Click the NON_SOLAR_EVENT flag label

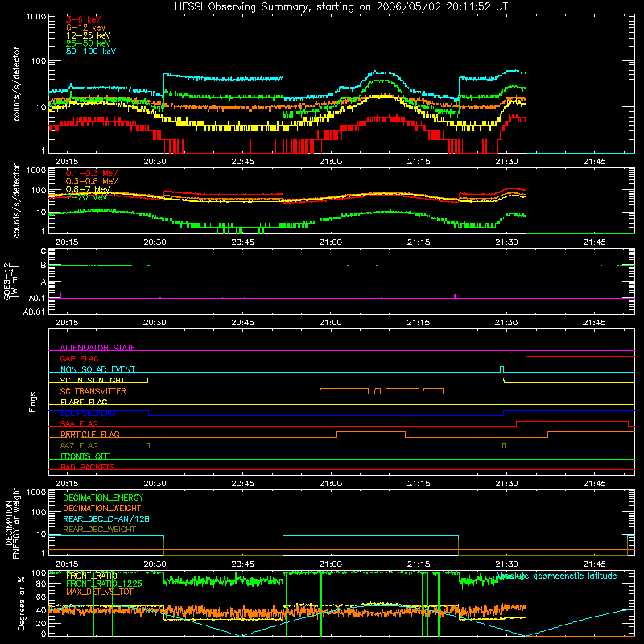pos(97,369)
